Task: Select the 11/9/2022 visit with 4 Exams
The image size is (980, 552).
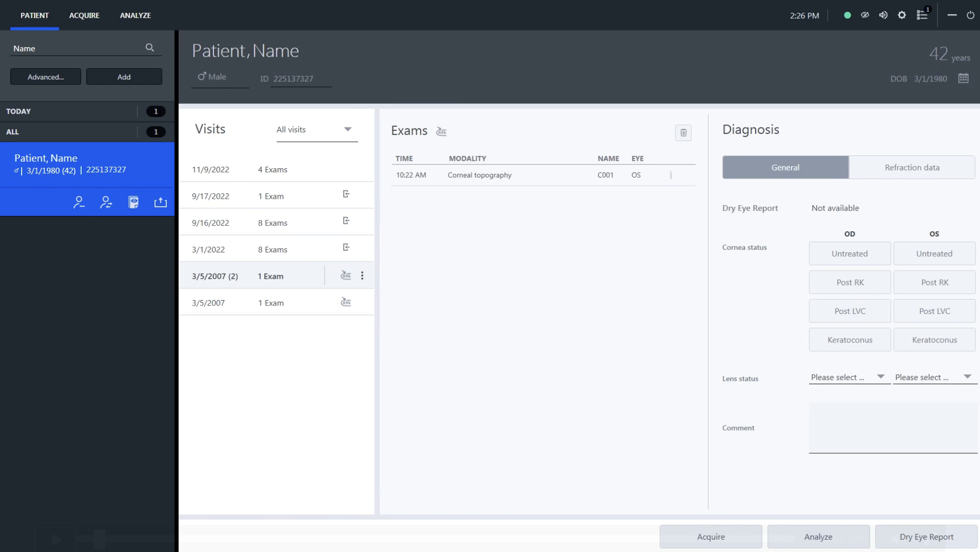Action: (x=276, y=169)
